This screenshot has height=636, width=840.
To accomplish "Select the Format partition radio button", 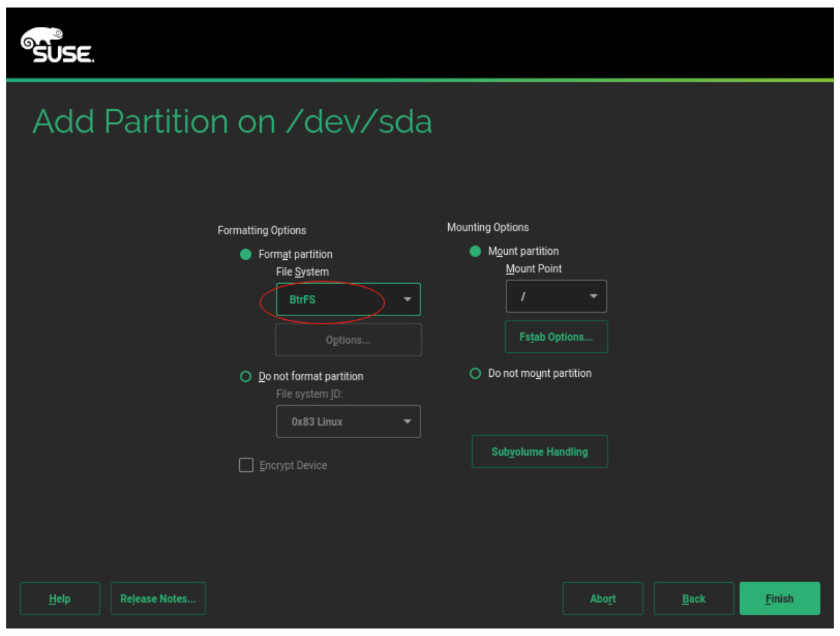I will coord(245,254).
